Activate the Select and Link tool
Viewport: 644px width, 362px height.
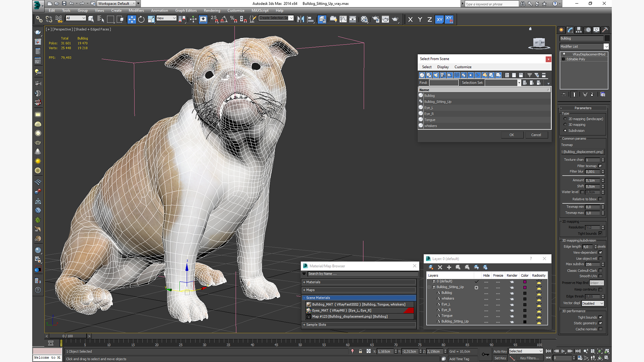(39, 19)
